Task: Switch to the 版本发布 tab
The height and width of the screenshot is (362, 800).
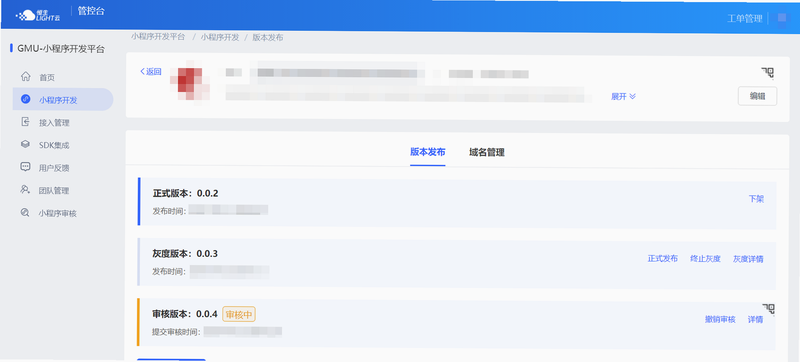Action: [x=428, y=152]
